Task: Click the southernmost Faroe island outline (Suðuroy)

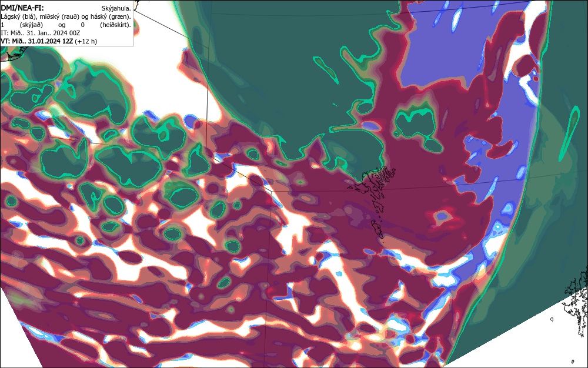Action: [378, 229]
